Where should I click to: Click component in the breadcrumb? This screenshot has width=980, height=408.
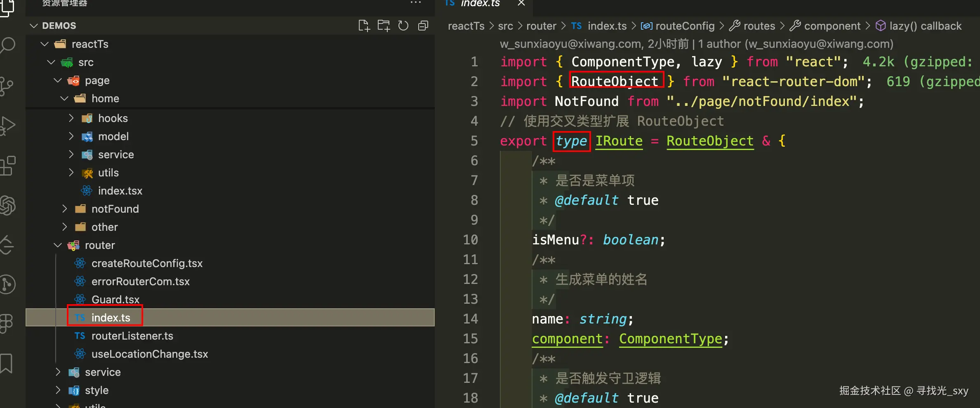click(x=832, y=26)
